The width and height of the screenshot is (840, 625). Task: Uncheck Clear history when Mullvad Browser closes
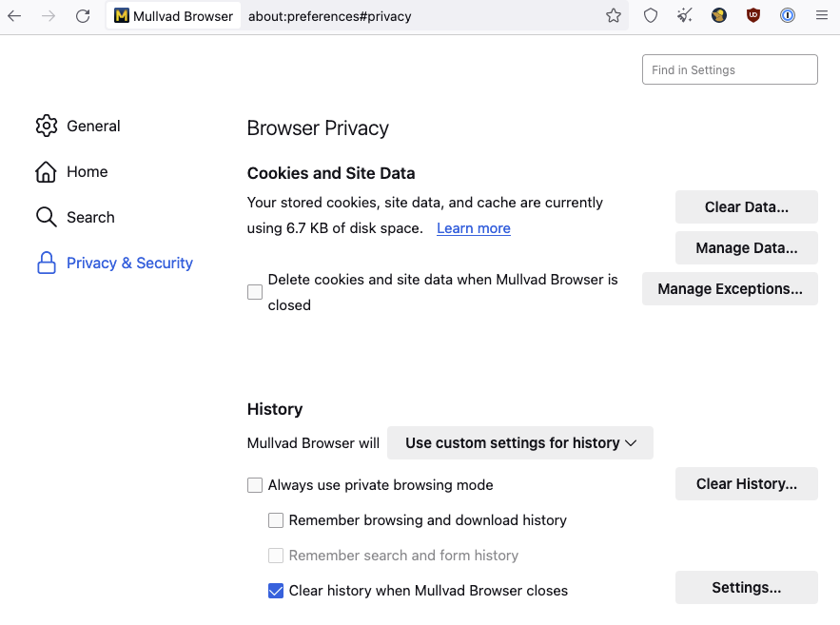coord(276,591)
